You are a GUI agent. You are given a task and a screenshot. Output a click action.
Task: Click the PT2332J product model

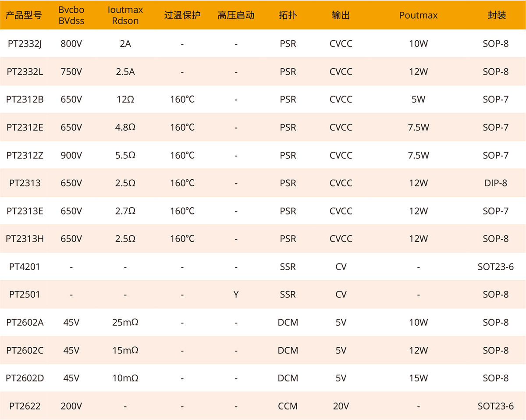(x=25, y=43)
